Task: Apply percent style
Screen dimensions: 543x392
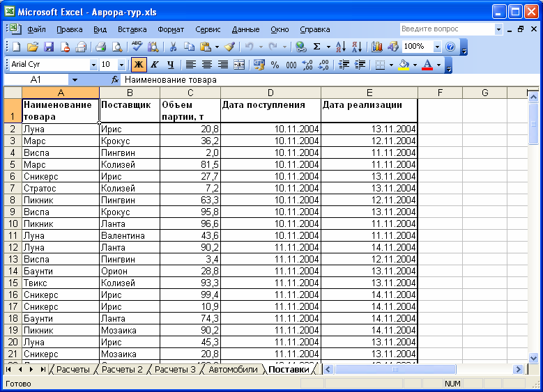Action: tap(275, 64)
